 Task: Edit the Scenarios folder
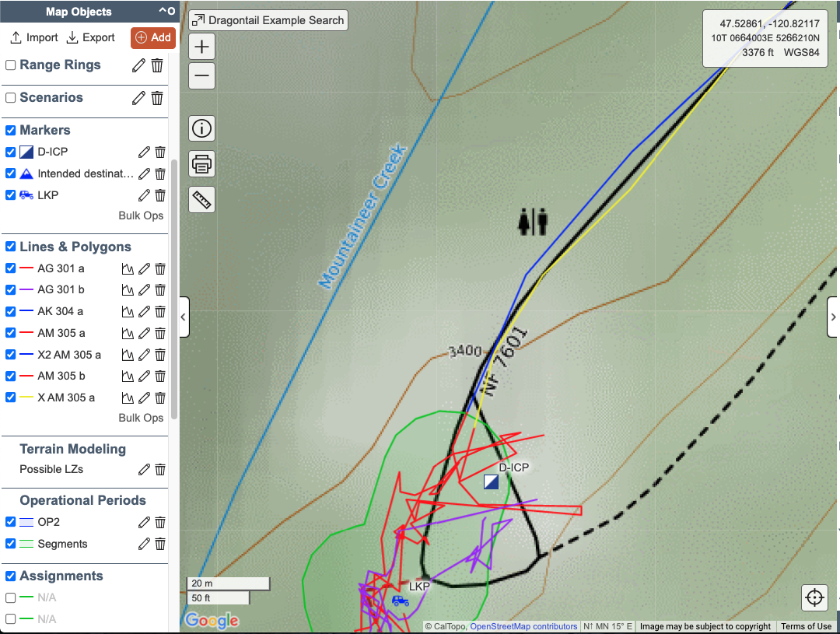click(x=138, y=98)
